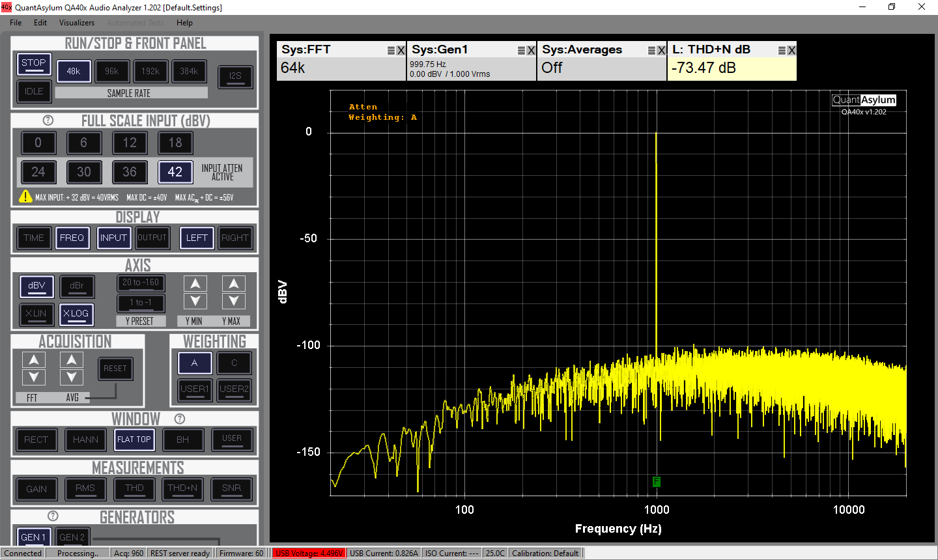Viewport: 938px width, 560px height.
Task: Decrease Y MAX with down arrow
Action: pyautogui.click(x=234, y=301)
